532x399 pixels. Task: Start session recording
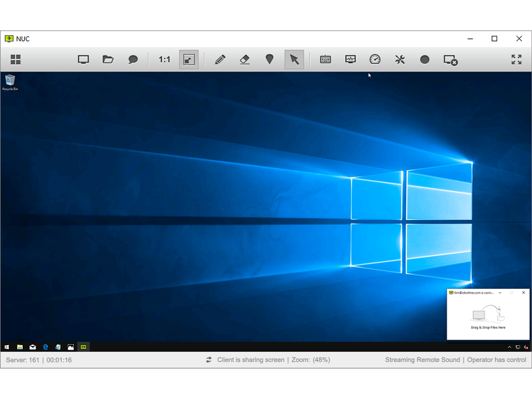(424, 59)
